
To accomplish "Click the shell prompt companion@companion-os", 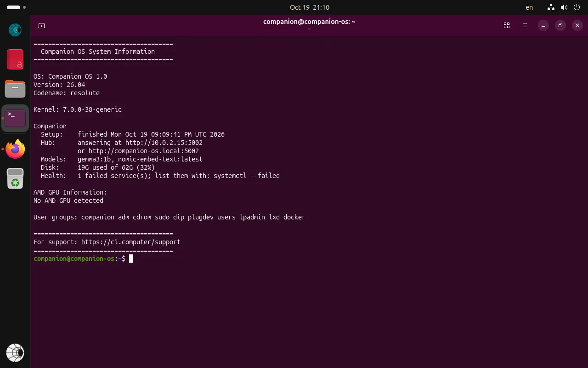I will point(74,259).
